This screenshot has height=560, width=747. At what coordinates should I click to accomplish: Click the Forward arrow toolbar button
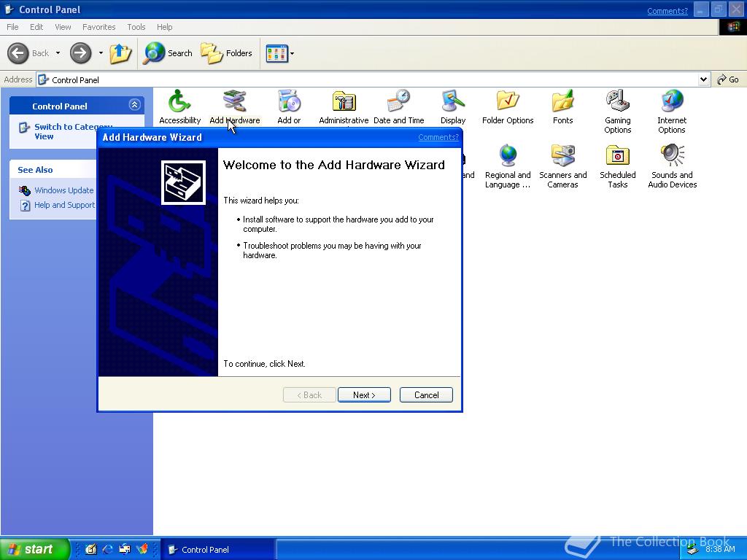click(x=80, y=52)
